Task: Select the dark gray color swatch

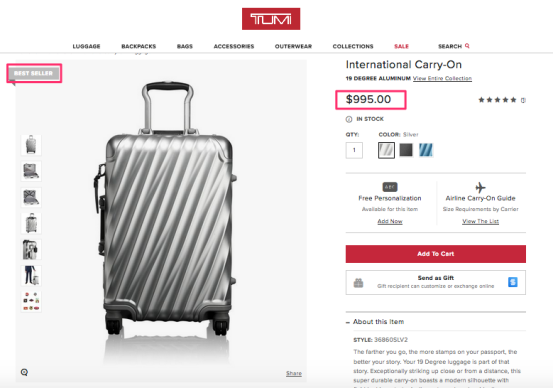Action: (406, 150)
